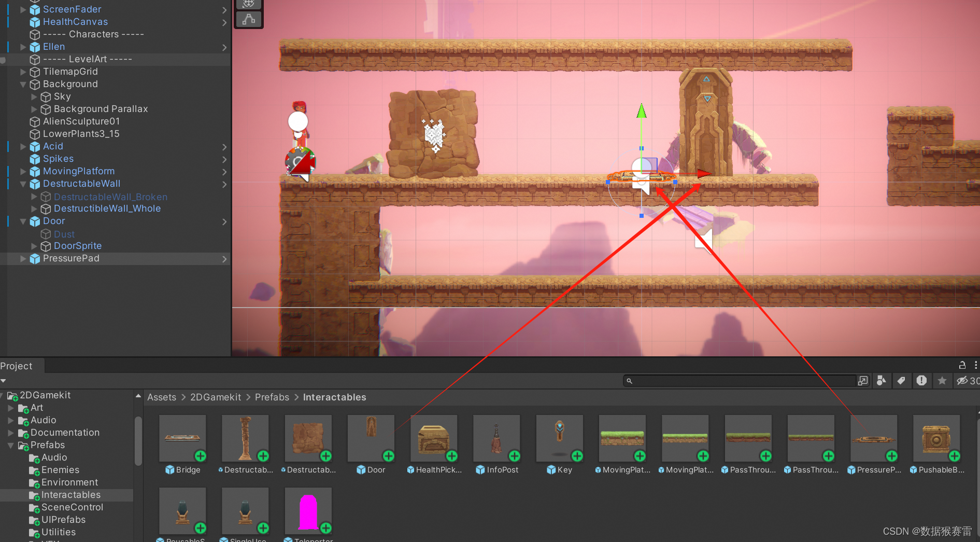The width and height of the screenshot is (980, 542).
Task: Collapse the Door hierarchy group
Action: [x=23, y=221]
